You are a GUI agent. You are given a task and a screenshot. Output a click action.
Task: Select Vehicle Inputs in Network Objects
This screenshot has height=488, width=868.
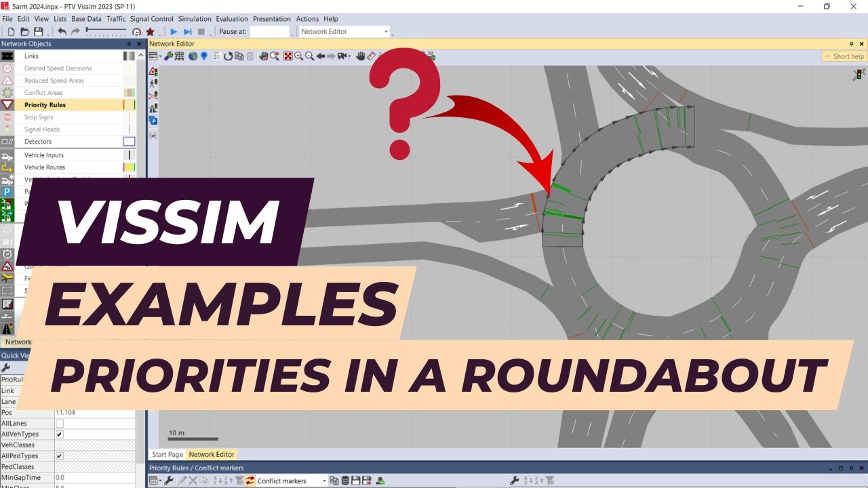(x=44, y=155)
